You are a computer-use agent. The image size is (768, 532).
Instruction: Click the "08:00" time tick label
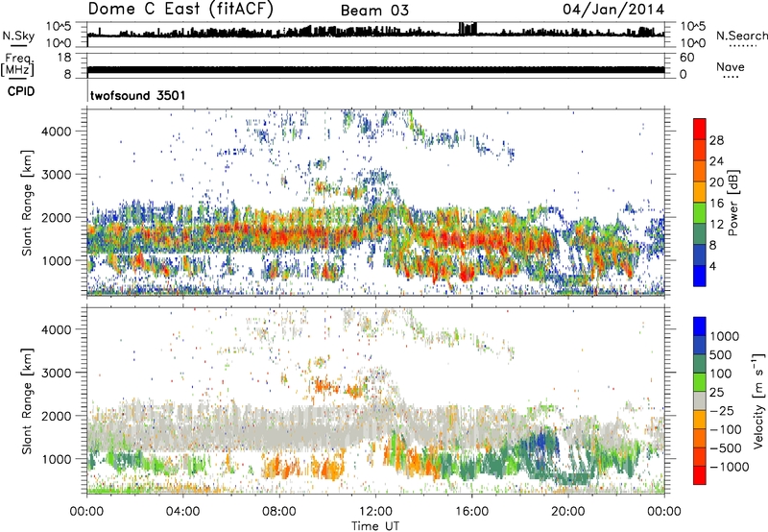click(279, 512)
